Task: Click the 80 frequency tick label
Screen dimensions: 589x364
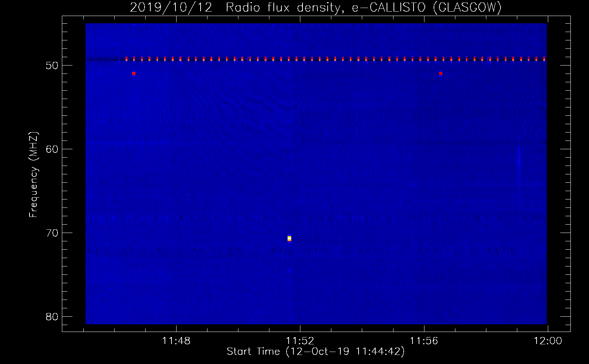Action: (52, 317)
